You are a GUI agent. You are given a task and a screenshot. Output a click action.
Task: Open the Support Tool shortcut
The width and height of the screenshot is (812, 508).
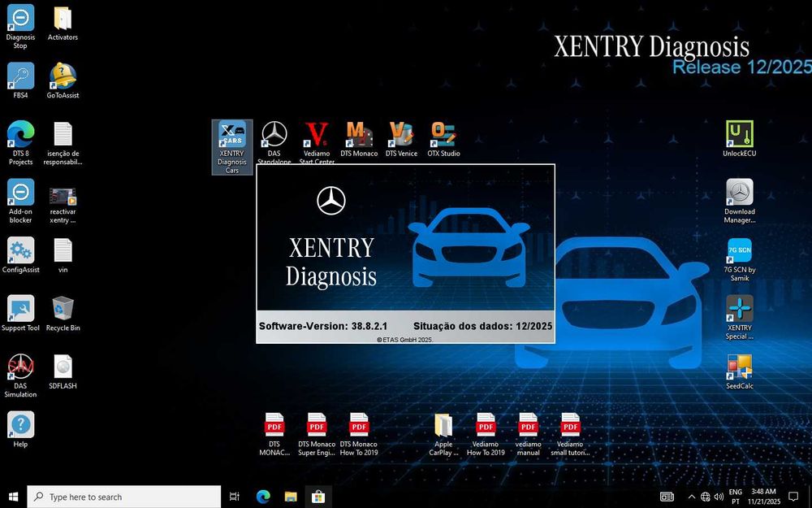21,313
